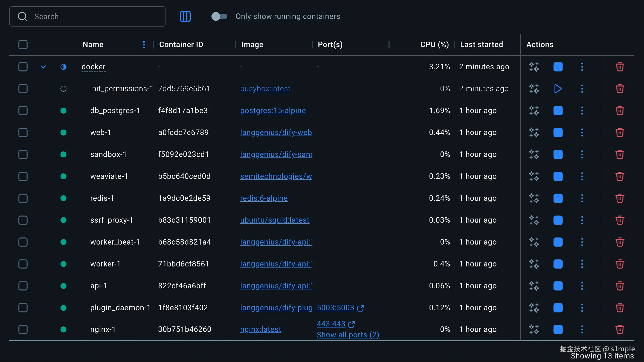Collapse the docker compose group

[x=43, y=67]
